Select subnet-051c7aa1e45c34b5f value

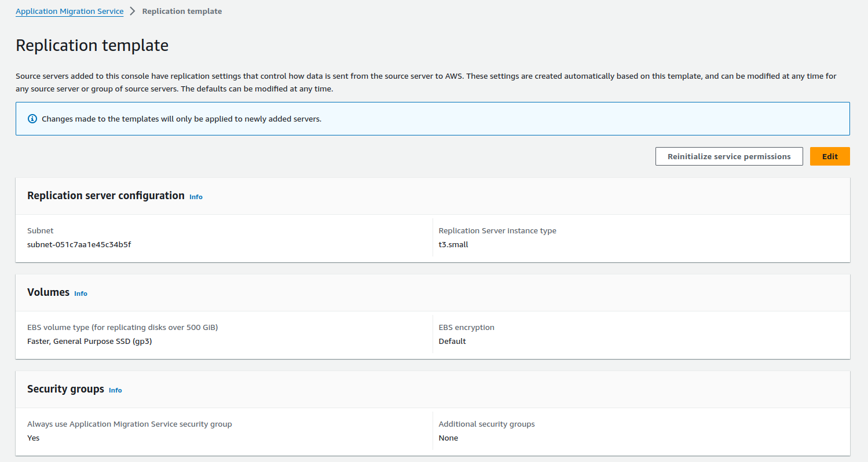(x=79, y=244)
